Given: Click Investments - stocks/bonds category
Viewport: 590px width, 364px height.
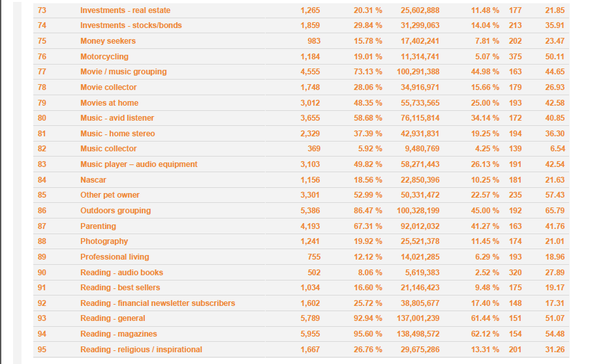Looking at the screenshot, I should pos(131,25).
